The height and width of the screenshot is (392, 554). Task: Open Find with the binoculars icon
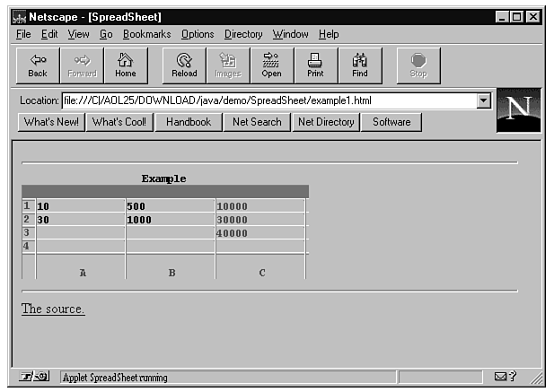pyautogui.click(x=360, y=65)
